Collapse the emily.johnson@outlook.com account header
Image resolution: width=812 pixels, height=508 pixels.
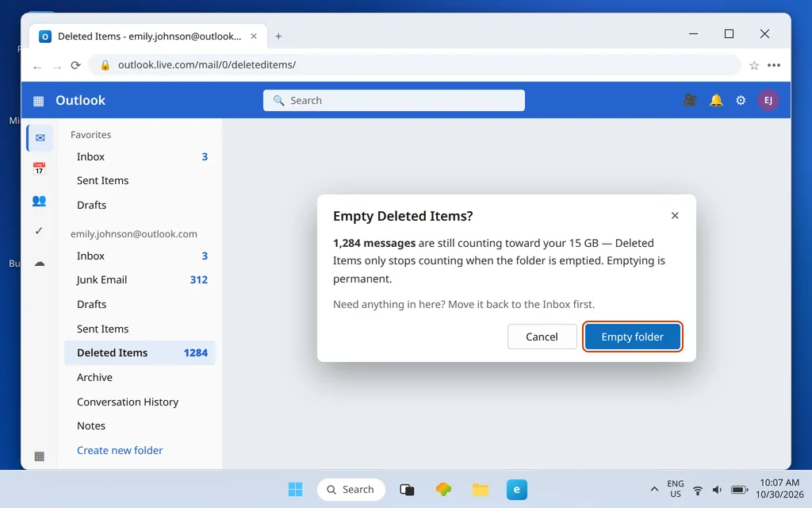pos(133,234)
